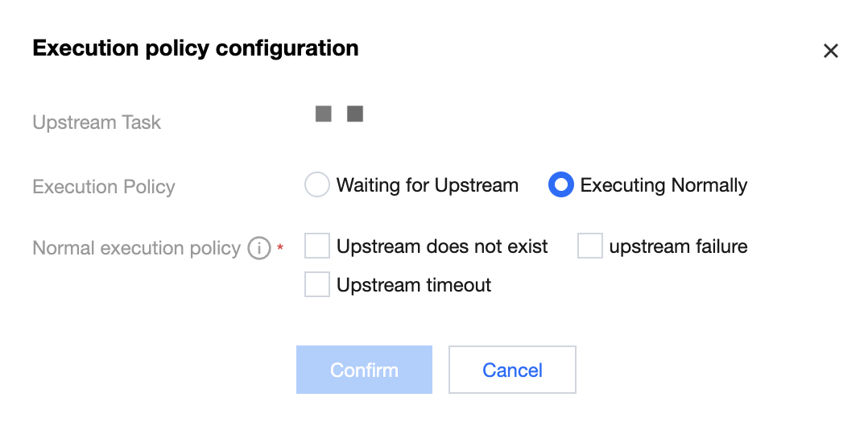Viewport: 868px width, 422px height.
Task: Select the Waiting for Upstream radio button
Action: (317, 185)
